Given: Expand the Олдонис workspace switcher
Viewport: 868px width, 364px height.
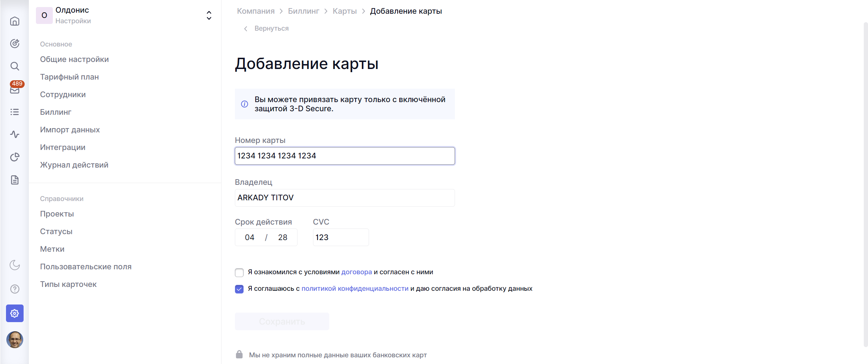Looking at the screenshot, I should pyautogui.click(x=209, y=15).
